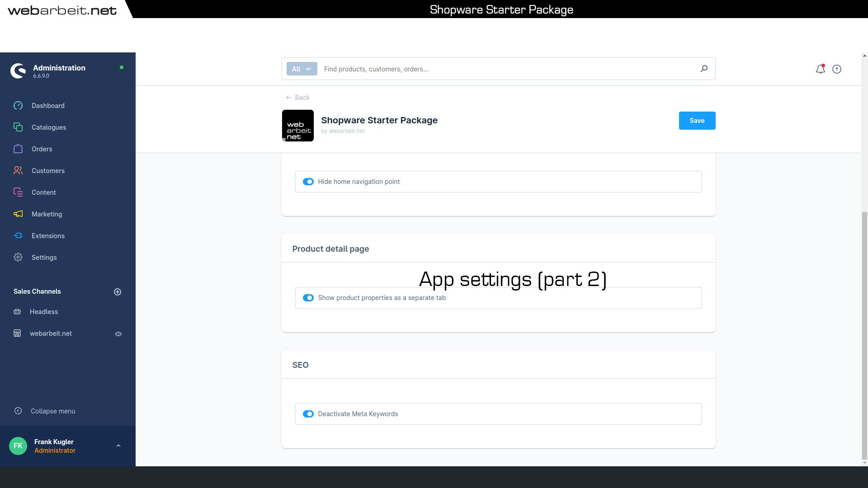Click 'Product detail page' card heading
The height and width of the screenshot is (488, 868).
click(330, 249)
